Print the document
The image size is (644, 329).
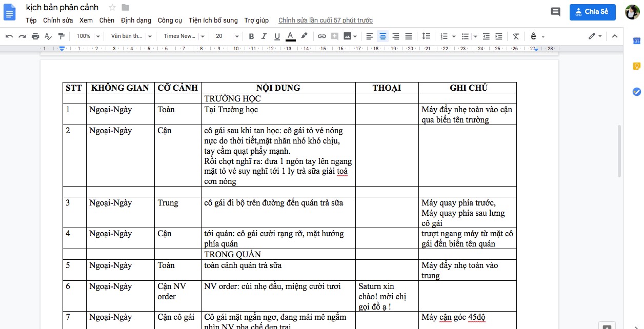pos(35,36)
